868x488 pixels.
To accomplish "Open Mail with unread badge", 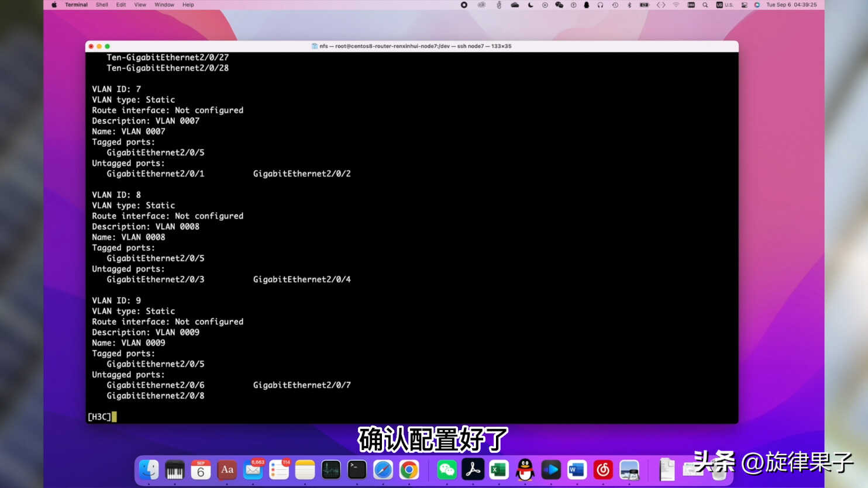I will coord(253,470).
